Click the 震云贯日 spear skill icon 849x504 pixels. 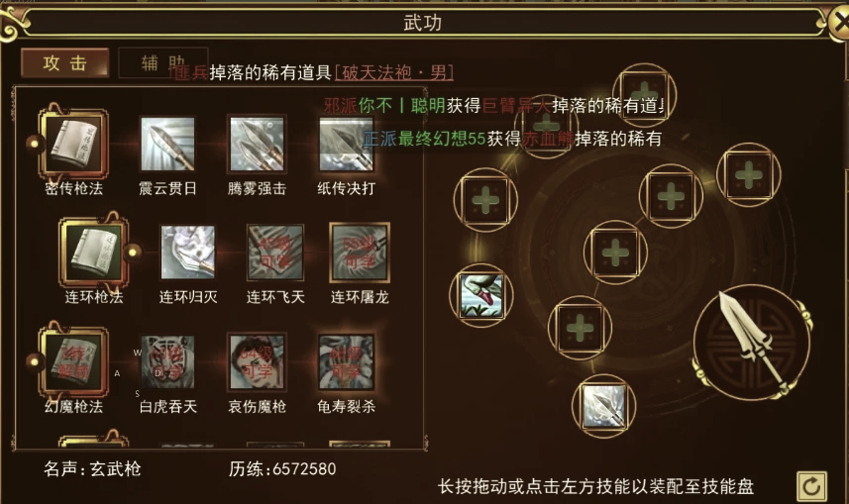click(x=167, y=144)
